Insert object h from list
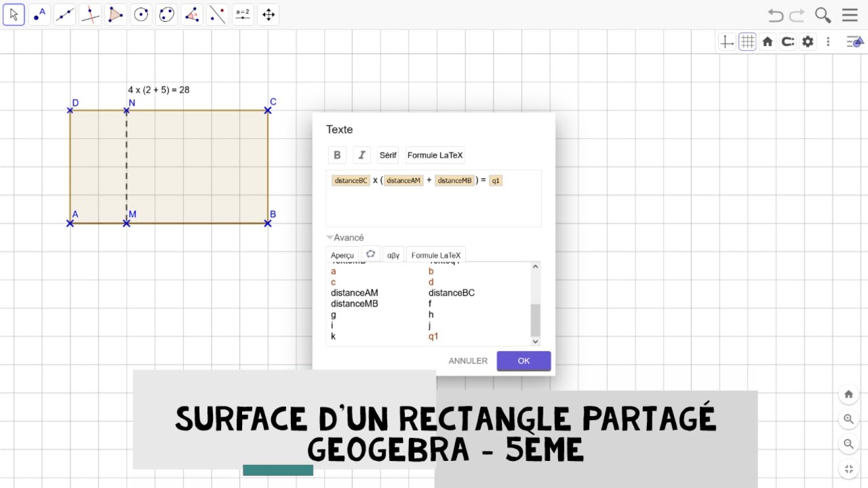868x488 pixels. pyautogui.click(x=431, y=314)
